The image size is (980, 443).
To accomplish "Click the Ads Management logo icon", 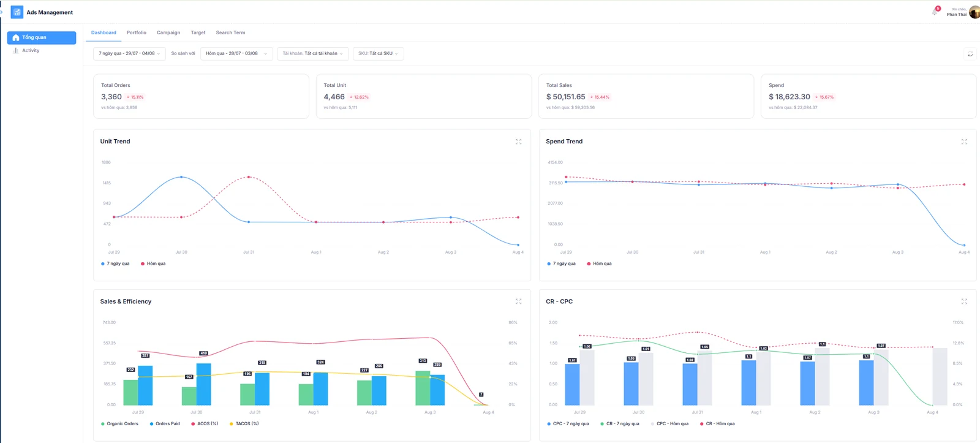I will pyautogui.click(x=17, y=12).
